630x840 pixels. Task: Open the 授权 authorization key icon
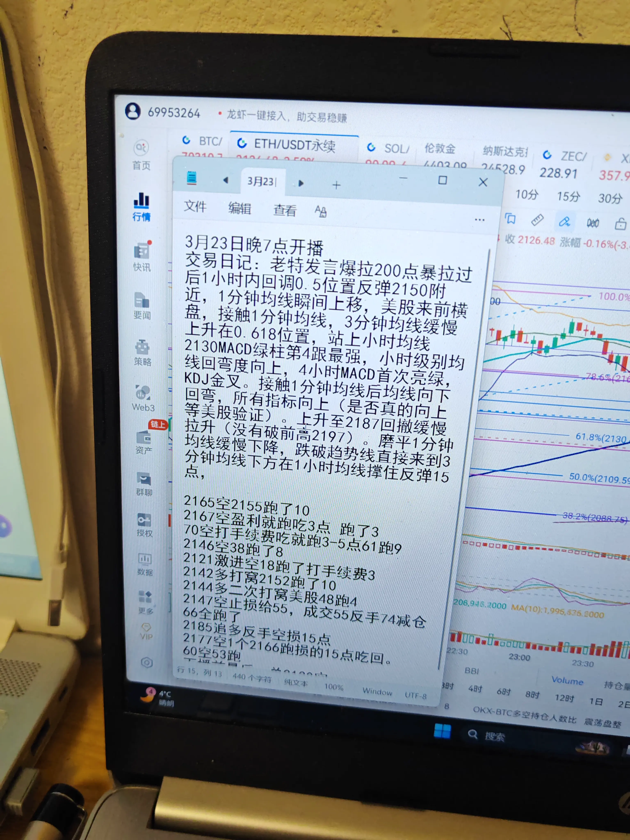(144, 520)
